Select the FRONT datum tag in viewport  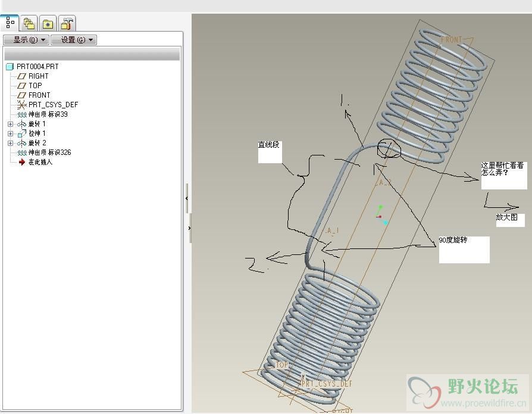click(452, 40)
